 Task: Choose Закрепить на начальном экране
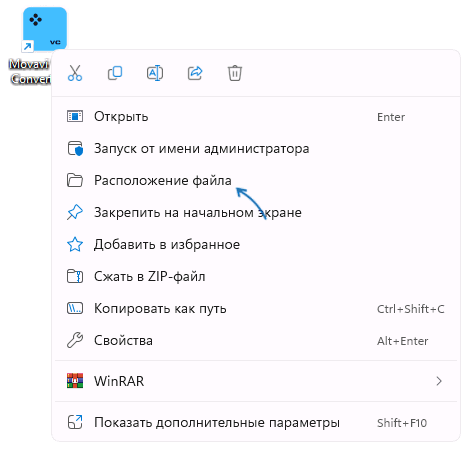tap(256, 213)
